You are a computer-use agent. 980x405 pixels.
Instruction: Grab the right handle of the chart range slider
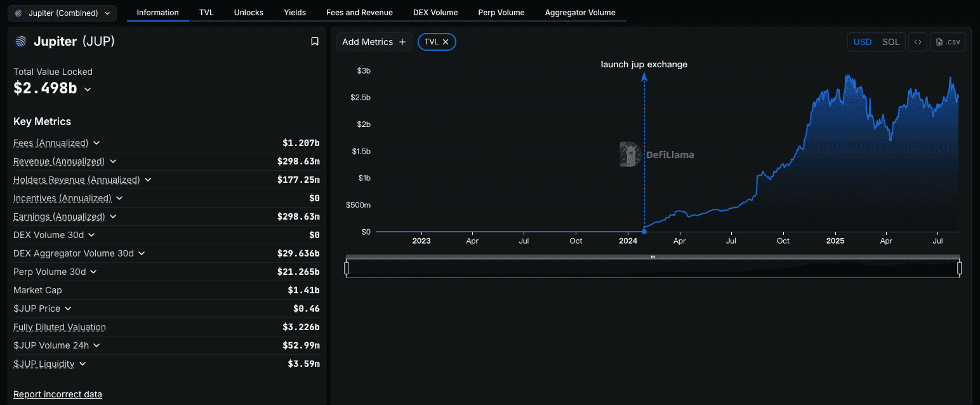point(959,269)
